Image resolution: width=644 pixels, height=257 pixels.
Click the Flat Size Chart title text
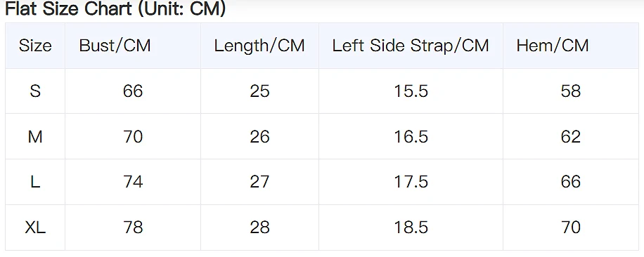coord(115,9)
